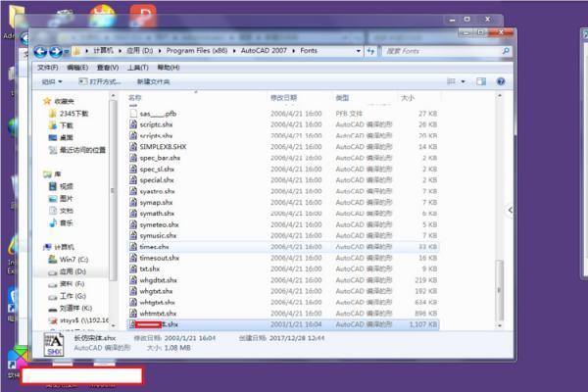
Task: Click the search magnifier icon
Action: click(506, 51)
